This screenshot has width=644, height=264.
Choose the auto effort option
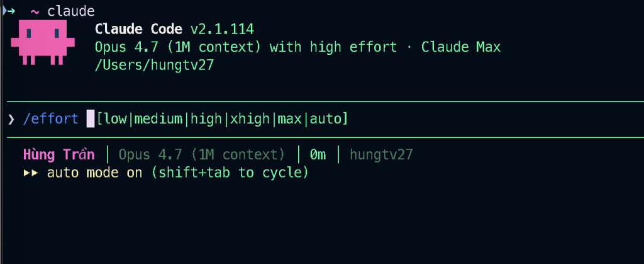click(x=325, y=118)
